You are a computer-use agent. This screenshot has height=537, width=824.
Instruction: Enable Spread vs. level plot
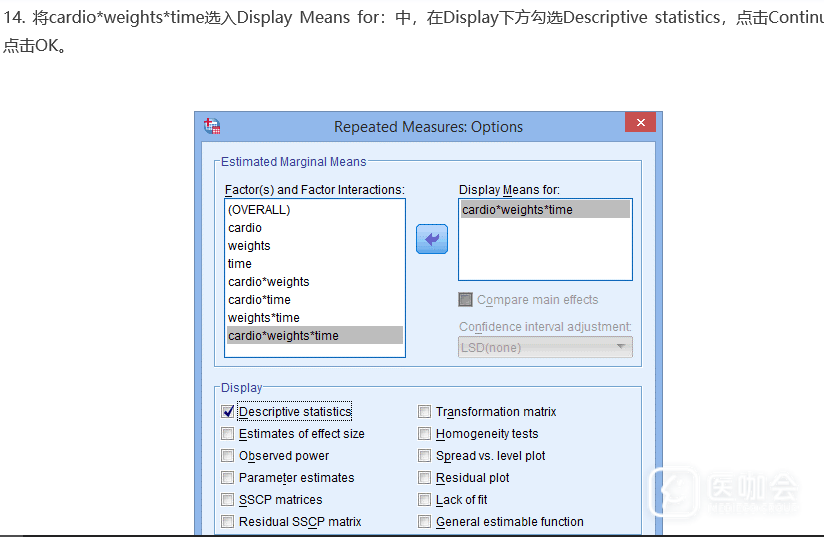click(425, 456)
